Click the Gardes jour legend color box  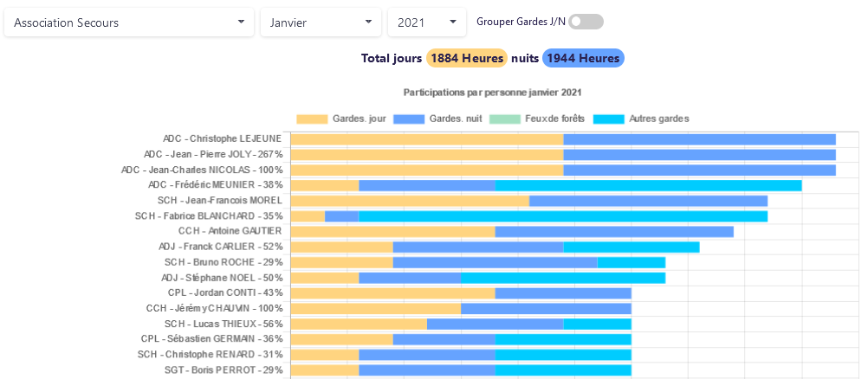(312, 119)
